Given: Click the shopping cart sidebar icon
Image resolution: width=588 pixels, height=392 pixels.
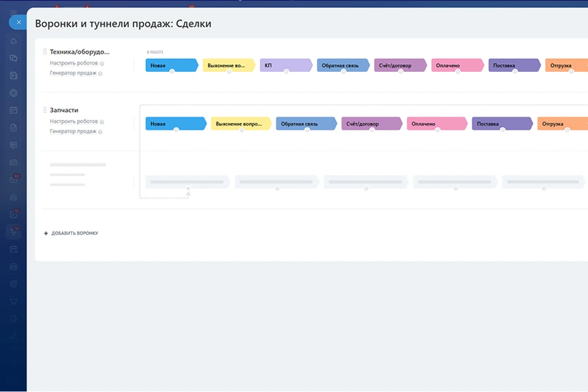Looking at the screenshot, I should click(x=13, y=301).
